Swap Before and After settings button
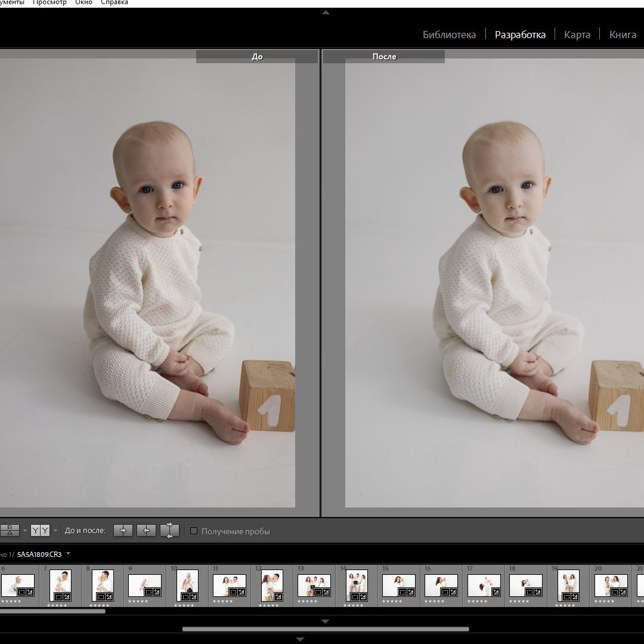Viewport: 644px width, 644px height. [x=169, y=530]
